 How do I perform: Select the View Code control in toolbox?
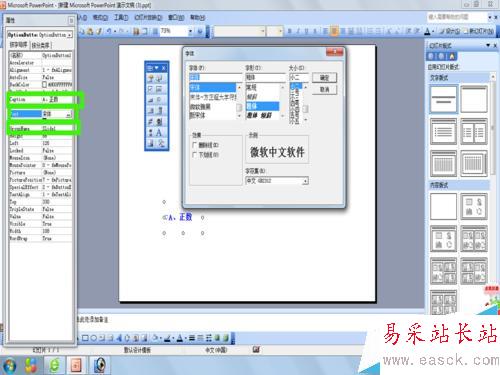pyautogui.click(x=159, y=78)
